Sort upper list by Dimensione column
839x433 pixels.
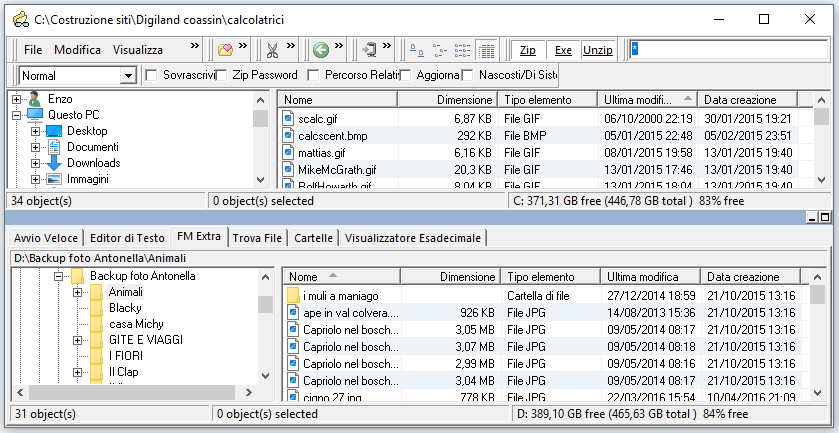447,100
